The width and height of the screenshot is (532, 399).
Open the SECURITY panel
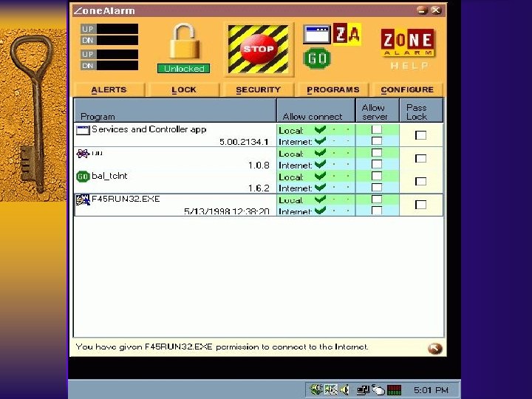coord(258,90)
